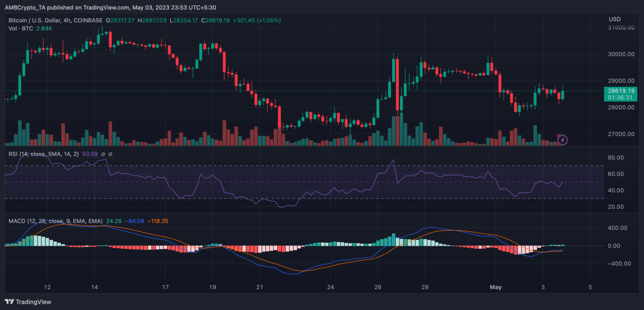The image size is (644, 310).
Task: Click the second ø icon in RSI legend
Action: pos(110,154)
